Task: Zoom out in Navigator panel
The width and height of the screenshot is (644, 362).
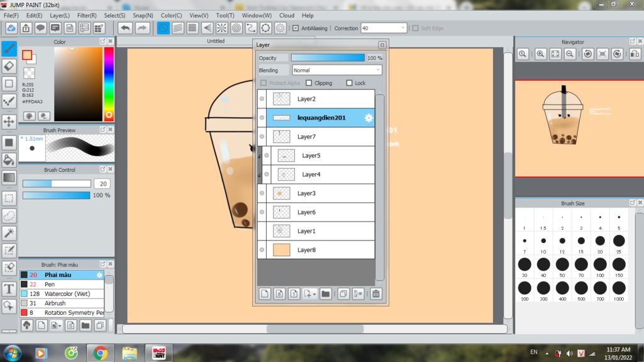Action: pyautogui.click(x=570, y=54)
